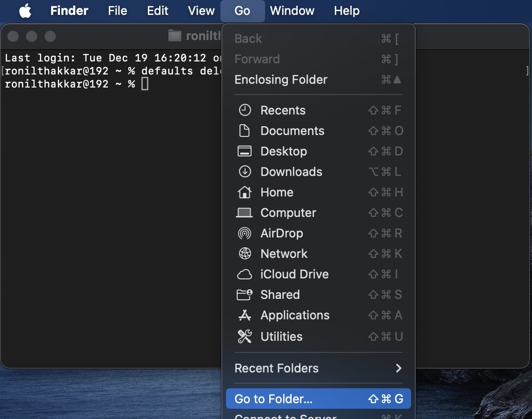Click the Shared folder icon
The width and height of the screenshot is (532, 419).
(244, 294)
